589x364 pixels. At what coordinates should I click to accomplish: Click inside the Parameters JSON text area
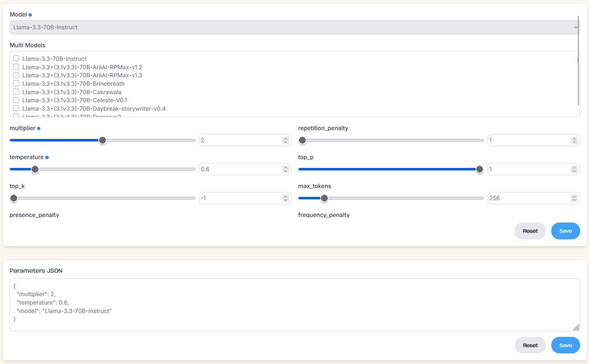tap(294, 305)
